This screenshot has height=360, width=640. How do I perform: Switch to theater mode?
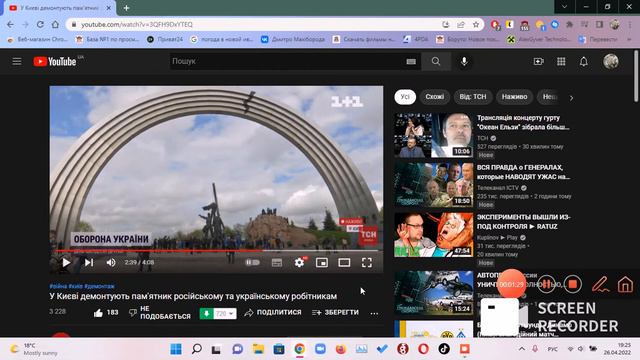click(344, 262)
